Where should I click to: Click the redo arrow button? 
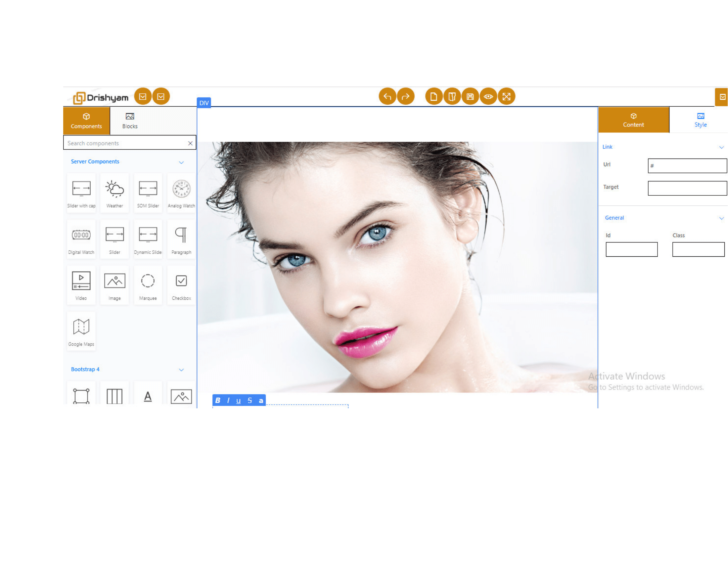pos(406,97)
